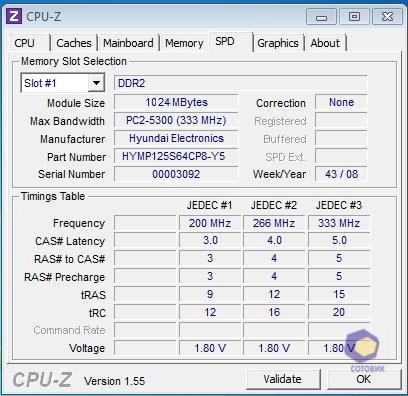408x396 pixels.
Task: Click CAS# Latency value 4.0
Action: pos(274,241)
